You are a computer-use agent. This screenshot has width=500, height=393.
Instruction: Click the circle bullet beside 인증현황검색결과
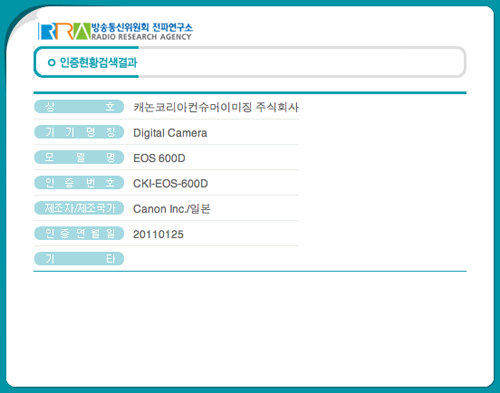51,62
